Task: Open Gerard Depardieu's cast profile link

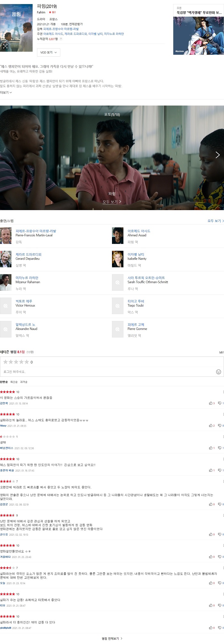Action: 28,255
